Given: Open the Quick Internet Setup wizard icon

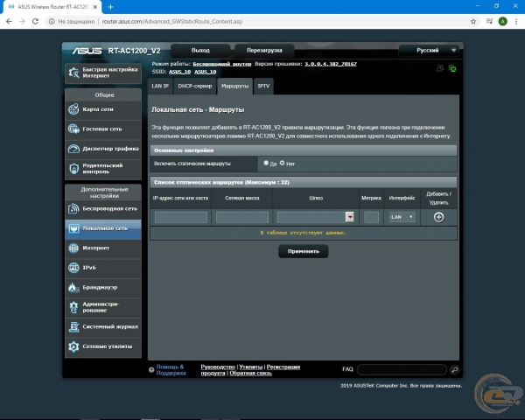Looking at the screenshot, I should [73, 73].
